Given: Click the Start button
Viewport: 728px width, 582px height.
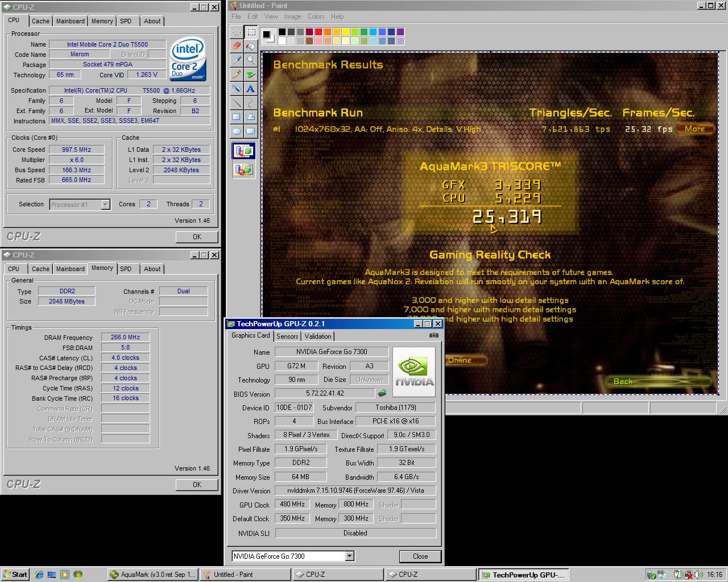Looking at the screenshot, I should coord(15,575).
